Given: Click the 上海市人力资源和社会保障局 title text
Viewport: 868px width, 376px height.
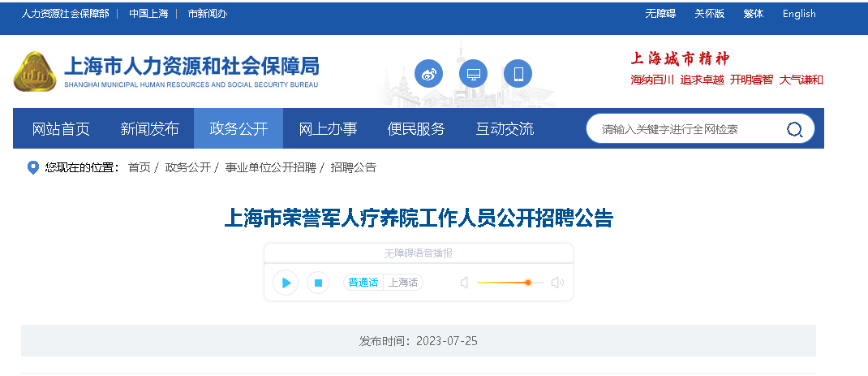Looking at the screenshot, I should (191, 67).
